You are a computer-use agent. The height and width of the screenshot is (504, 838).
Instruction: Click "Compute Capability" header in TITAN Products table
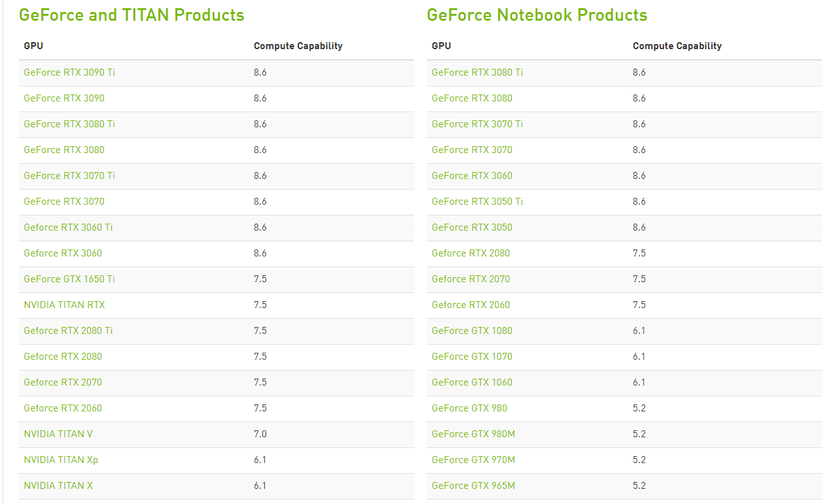tap(298, 46)
